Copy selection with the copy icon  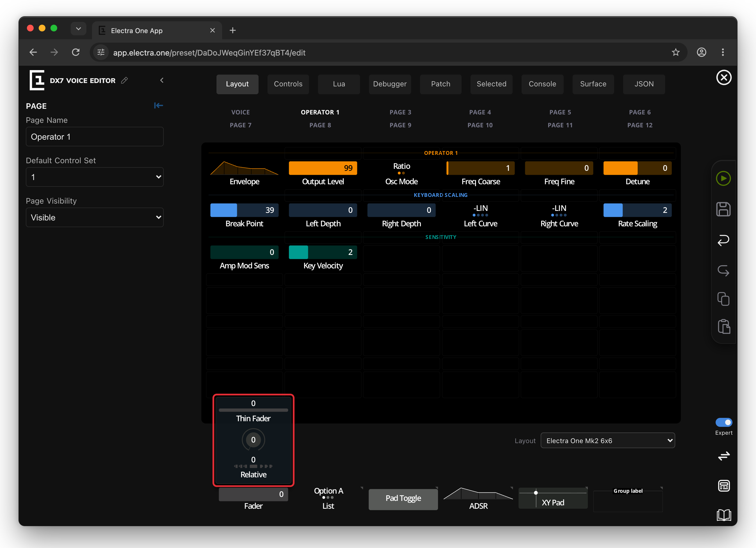pyautogui.click(x=723, y=299)
